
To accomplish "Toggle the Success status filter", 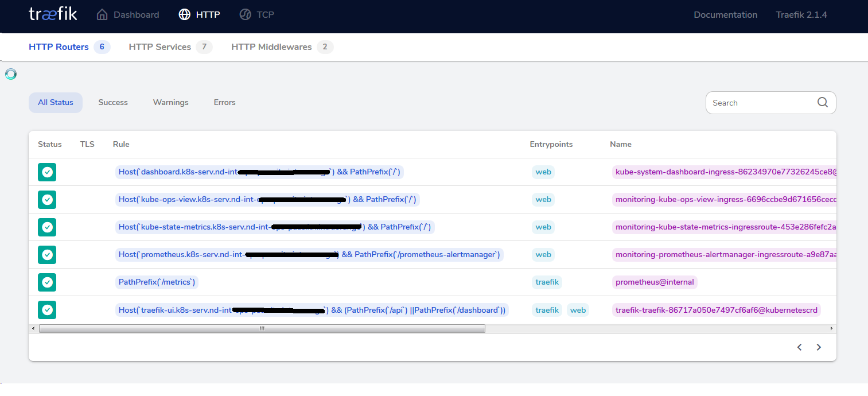I will pos(112,102).
